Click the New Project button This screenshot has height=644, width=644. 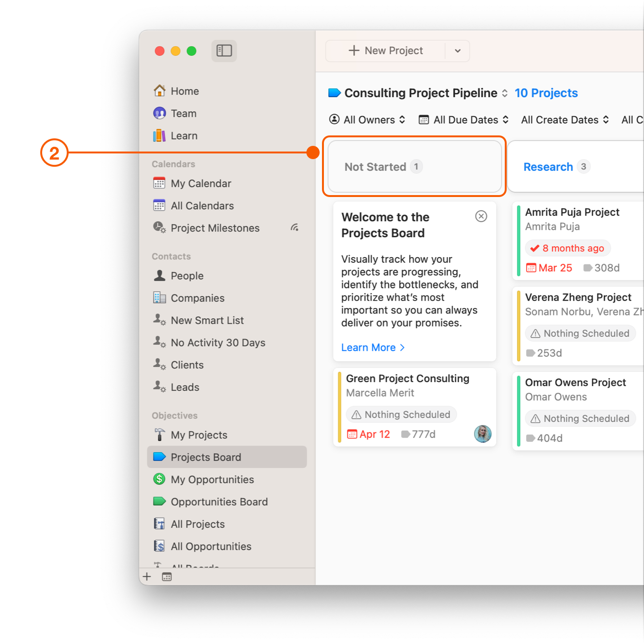pos(385,51)
